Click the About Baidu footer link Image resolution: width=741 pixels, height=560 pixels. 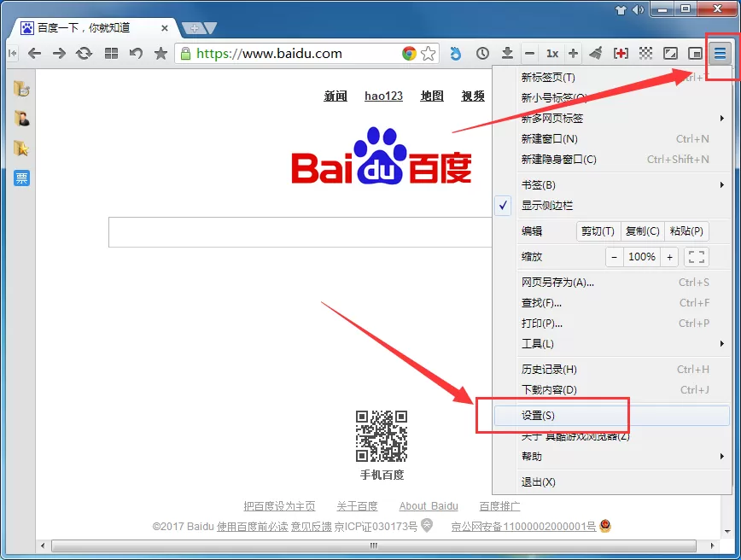tap(429, 506)
